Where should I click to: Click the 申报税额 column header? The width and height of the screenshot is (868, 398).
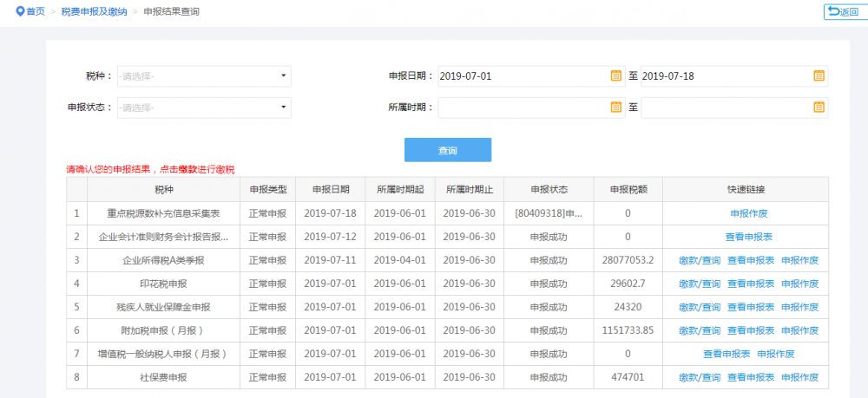[628, 190]
